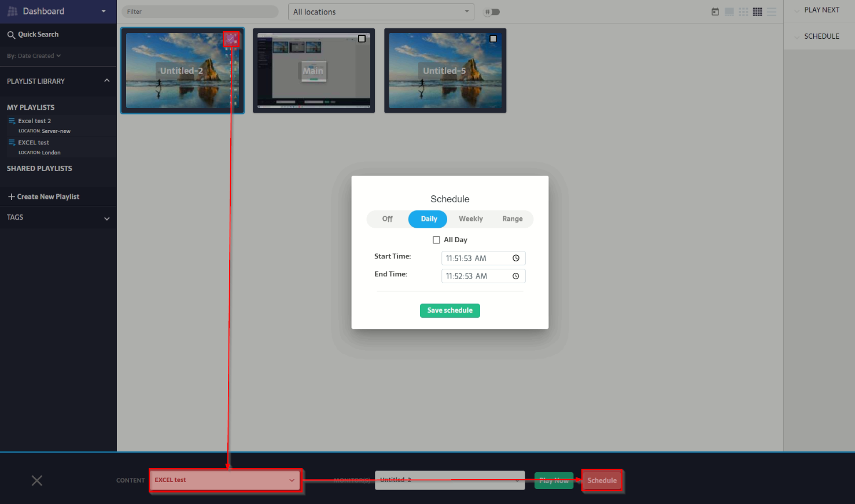Screen dimensions: 855x504
Task: Check the Untitled-5 monitor checkbox
Action: click(493, 39)
